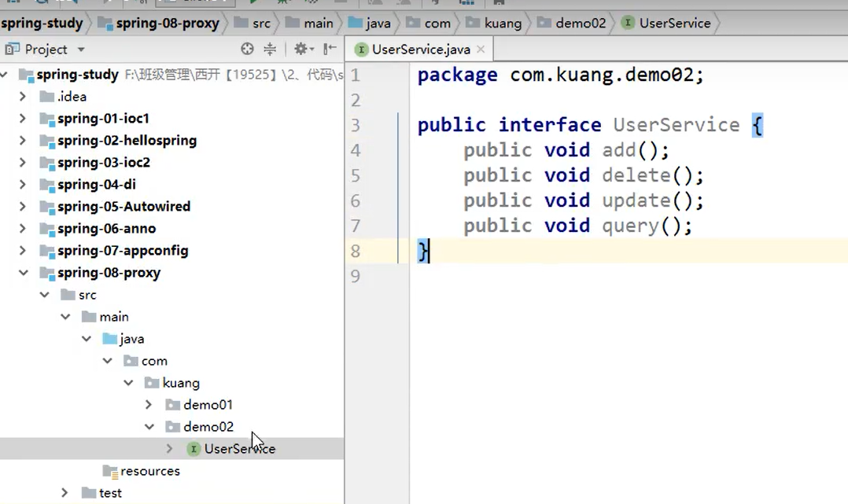Click line number 3 in gutter
848x504 pixels.
tap(356, 126)
